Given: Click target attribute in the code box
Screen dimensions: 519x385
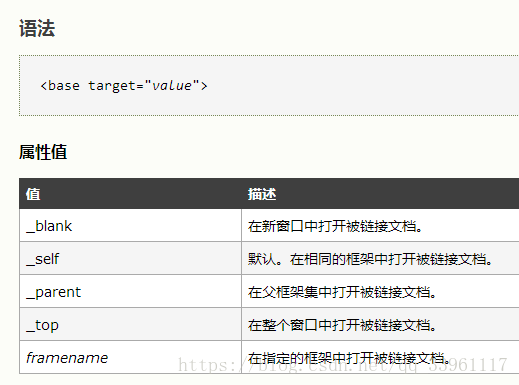Looking at the screenshot, I should pyautogui.click(x=112, y=86).
